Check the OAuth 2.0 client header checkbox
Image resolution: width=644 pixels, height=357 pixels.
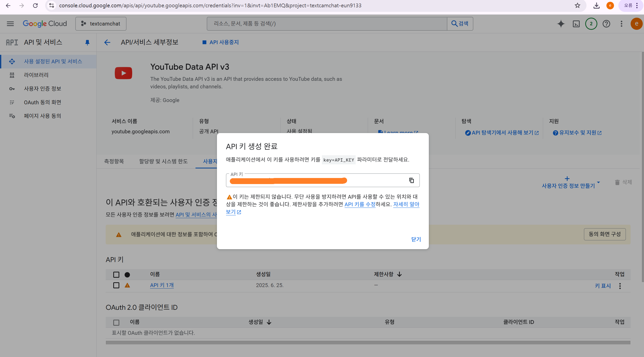pos(116,322)
